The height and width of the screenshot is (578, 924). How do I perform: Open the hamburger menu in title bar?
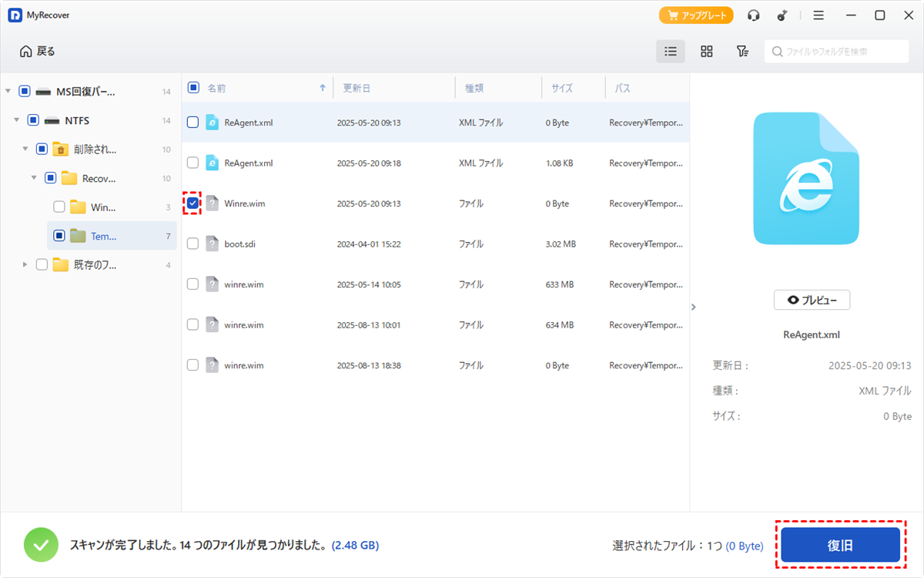[819, 15]
